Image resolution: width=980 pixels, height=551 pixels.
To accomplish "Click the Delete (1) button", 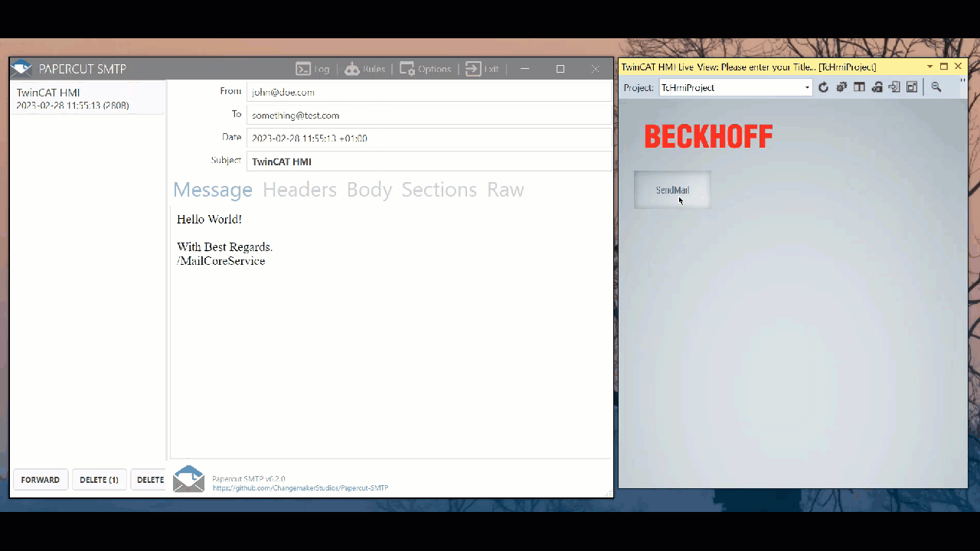I will 99,480.
